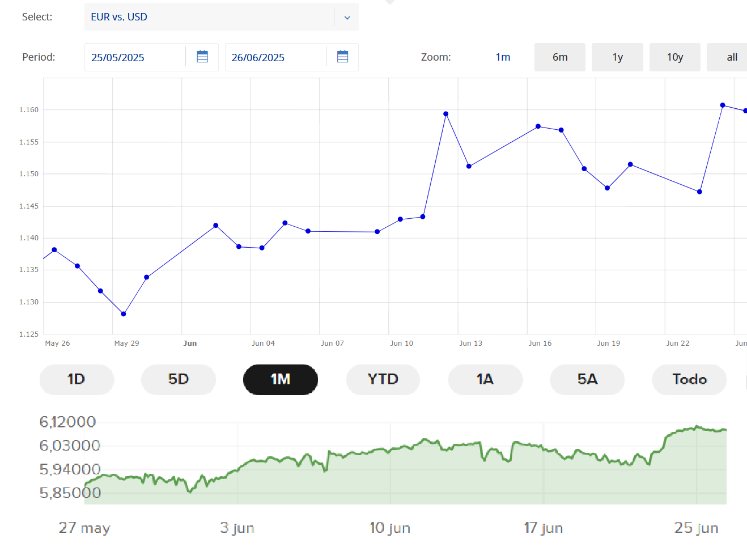
Task: Switch lower chart to 5A range
Action: point(587,379)
